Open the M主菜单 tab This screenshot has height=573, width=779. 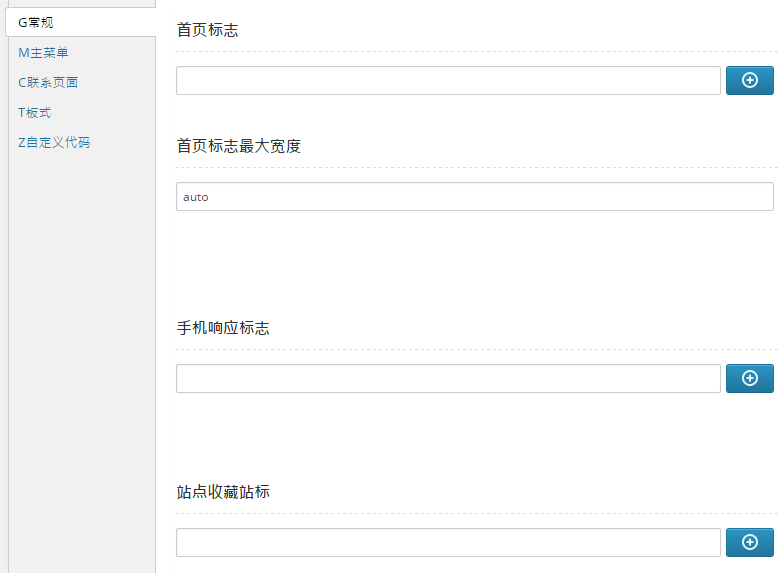[43, 53]
